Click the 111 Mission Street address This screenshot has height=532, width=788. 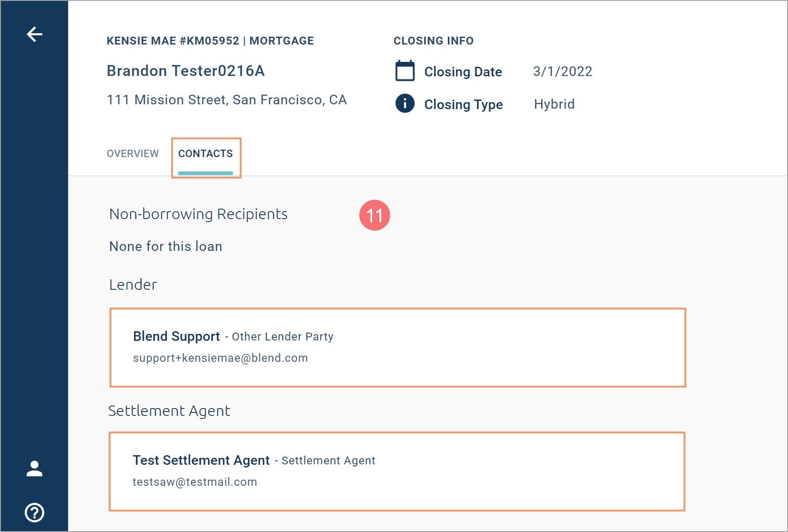227,100
